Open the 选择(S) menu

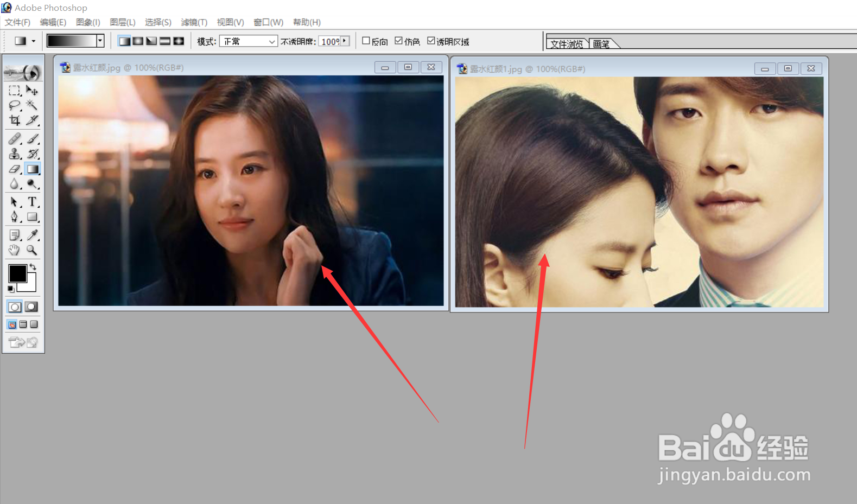158,22
